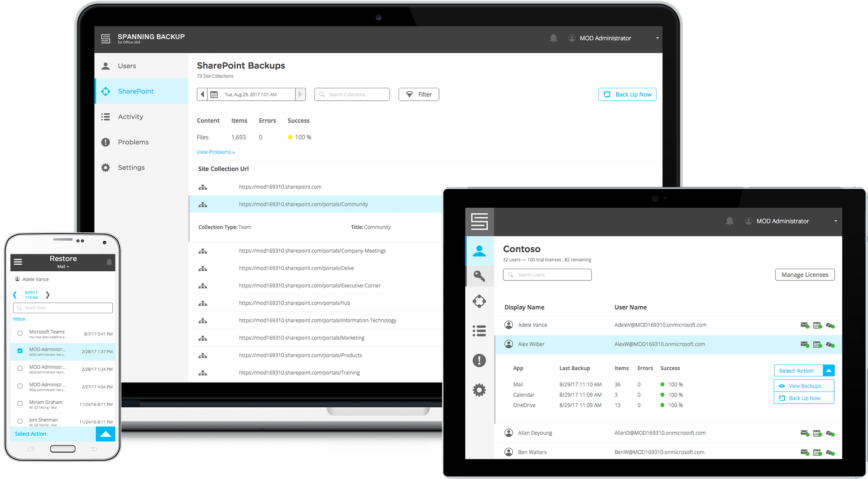868x479 pixels.
Task: Check the Microsoft Teams email checkbox
Action: [x=20, y=333]
